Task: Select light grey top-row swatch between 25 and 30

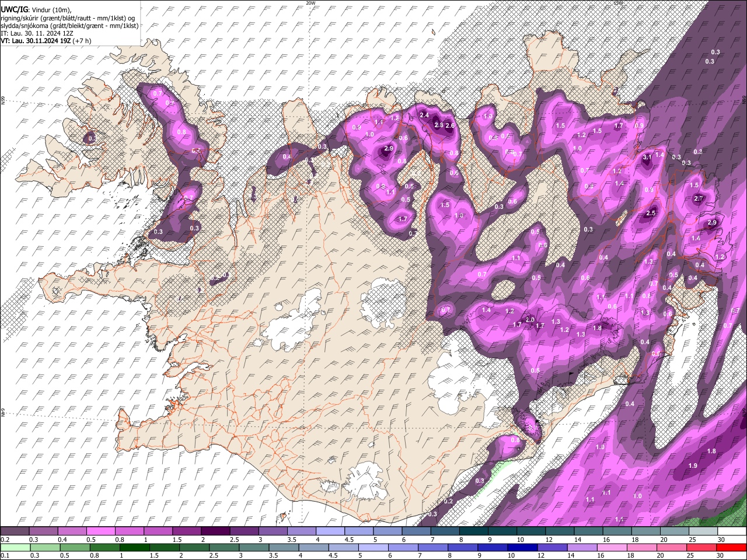Action: (703, 531)
